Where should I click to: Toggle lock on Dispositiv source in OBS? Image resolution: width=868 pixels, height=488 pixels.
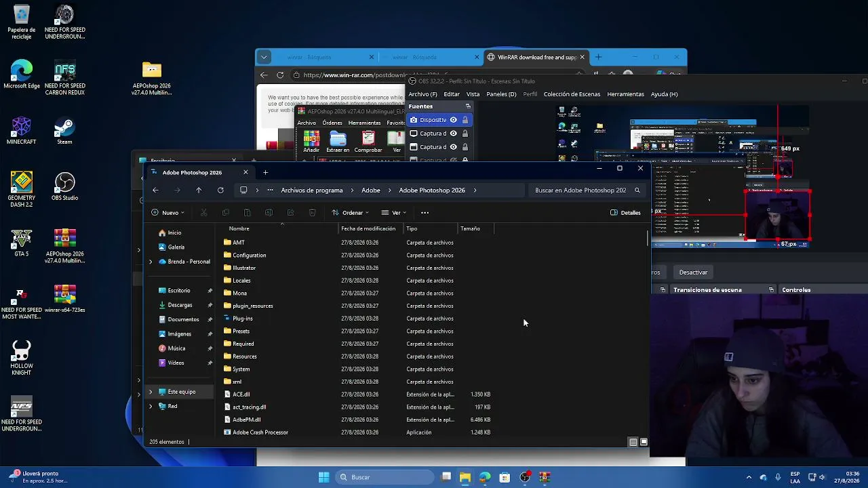point(465,120)
